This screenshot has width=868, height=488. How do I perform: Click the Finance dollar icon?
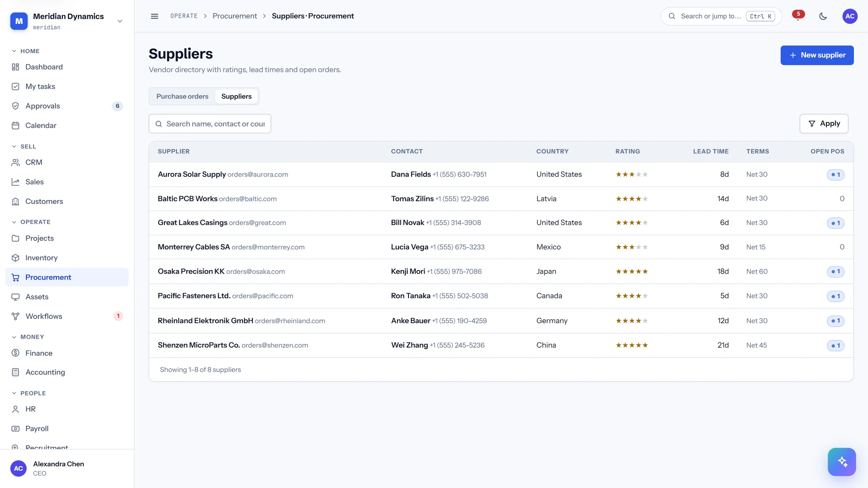coord(15,353)
